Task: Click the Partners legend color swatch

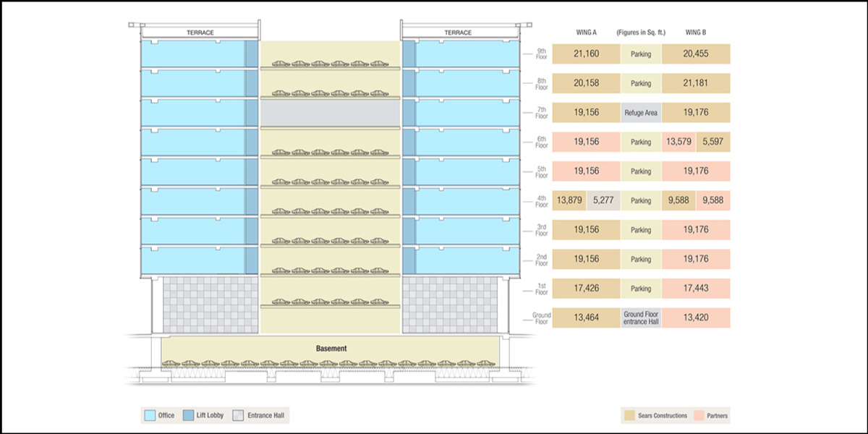Action: (x=698, y=416)
